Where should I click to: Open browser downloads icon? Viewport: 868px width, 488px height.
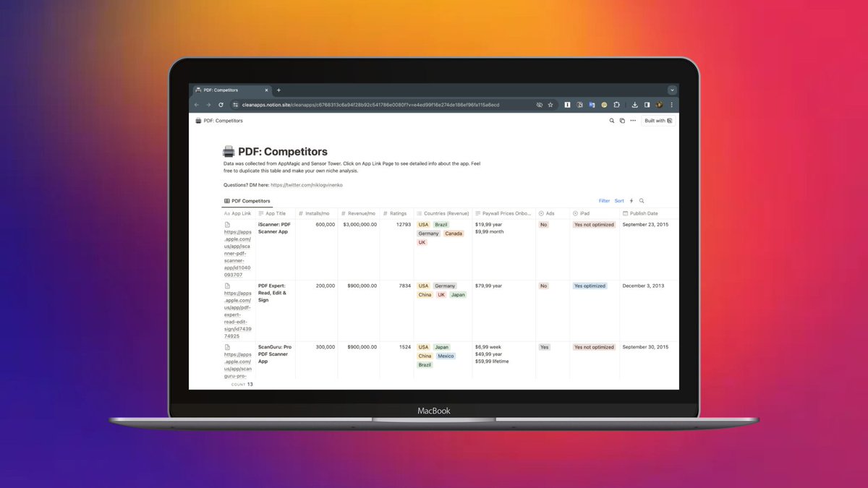pos(634,105)
